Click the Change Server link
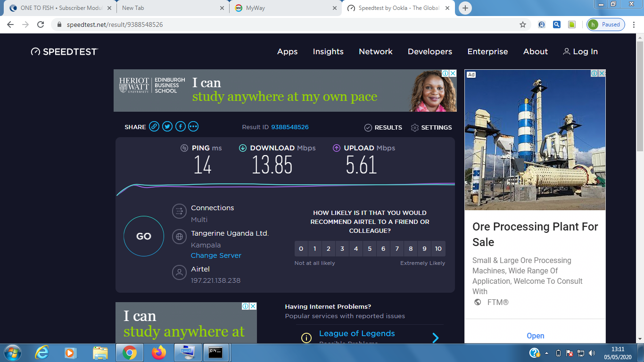The height and width of the screenshot is (362, 644). click(216, 255)
